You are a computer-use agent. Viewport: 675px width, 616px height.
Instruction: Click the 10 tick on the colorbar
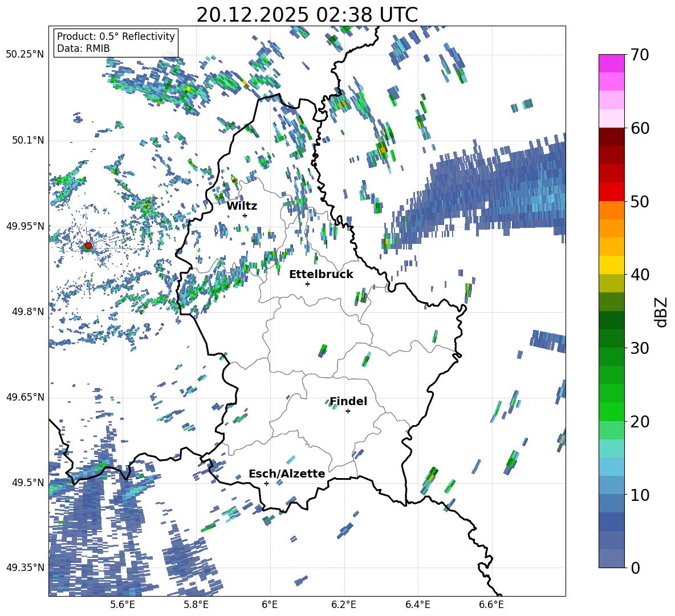pyautogui.click(x=640, y=495)
